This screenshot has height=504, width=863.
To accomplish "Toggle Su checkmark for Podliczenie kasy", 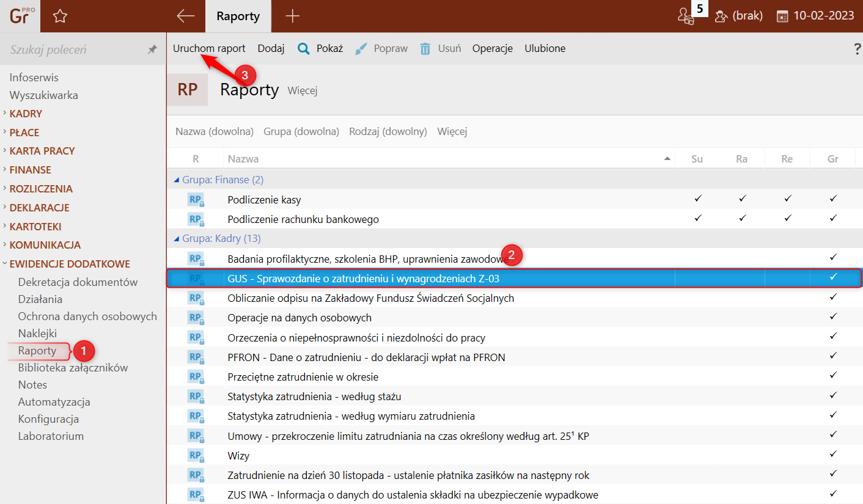I will coord(697,199).
